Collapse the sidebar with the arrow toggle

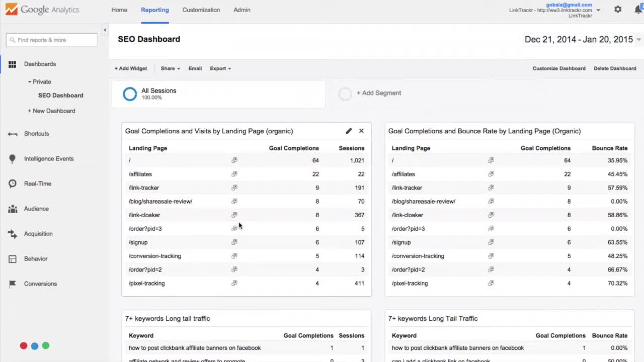coord(105,30)
